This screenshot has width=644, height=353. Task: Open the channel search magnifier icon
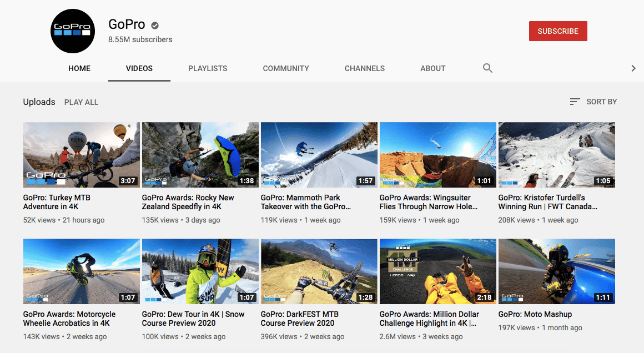487,68
